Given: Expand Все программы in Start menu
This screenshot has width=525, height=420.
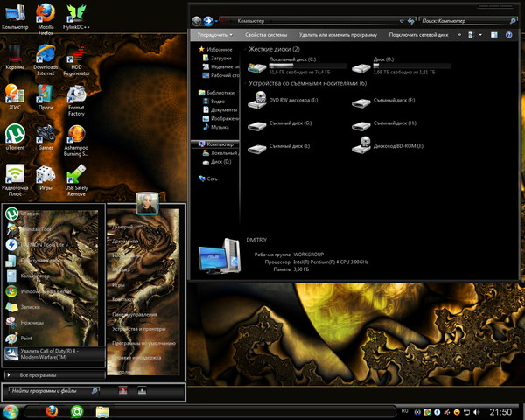Looking at the screenshot, I should tap(54, 375).
